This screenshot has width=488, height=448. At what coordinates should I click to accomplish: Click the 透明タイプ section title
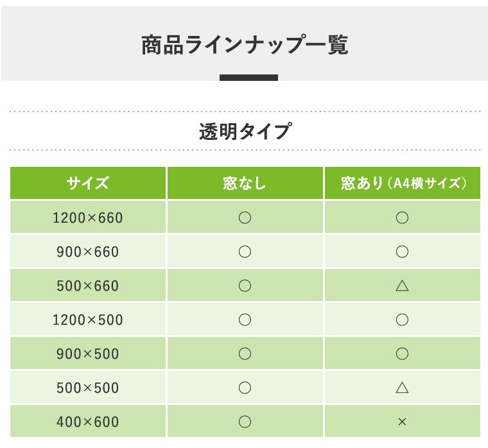coord(245,132)
